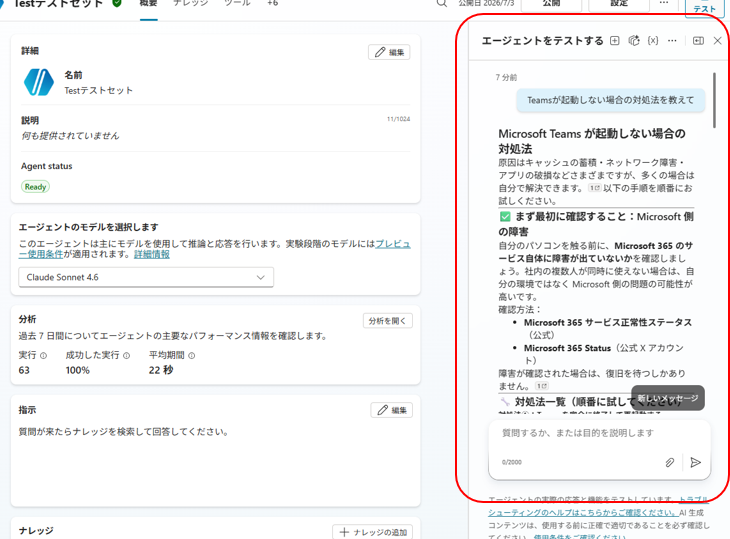Click the Microsoft 365 Status bullet item

[604, 354]
